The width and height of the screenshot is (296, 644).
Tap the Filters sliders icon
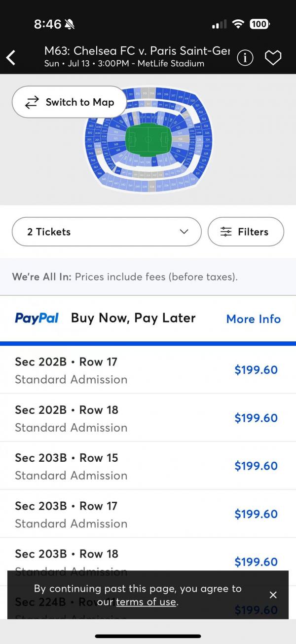(x=226, y=232)
